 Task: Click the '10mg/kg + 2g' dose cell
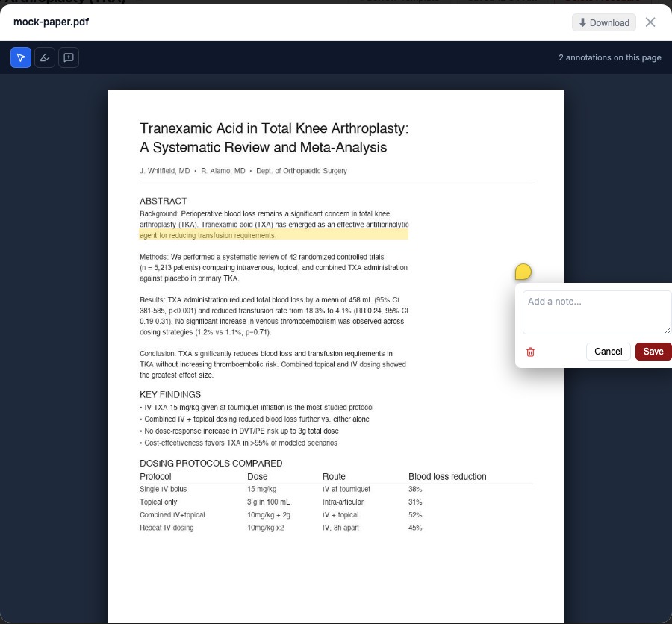[x=269, y=515]
